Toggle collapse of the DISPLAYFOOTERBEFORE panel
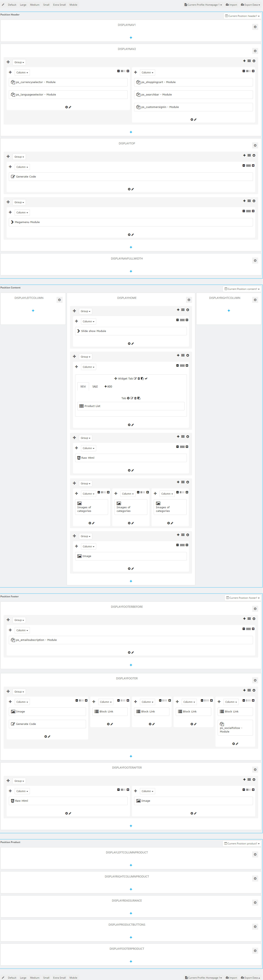The width and height of the screenshot is (263, 980). (x=255, y=609)
